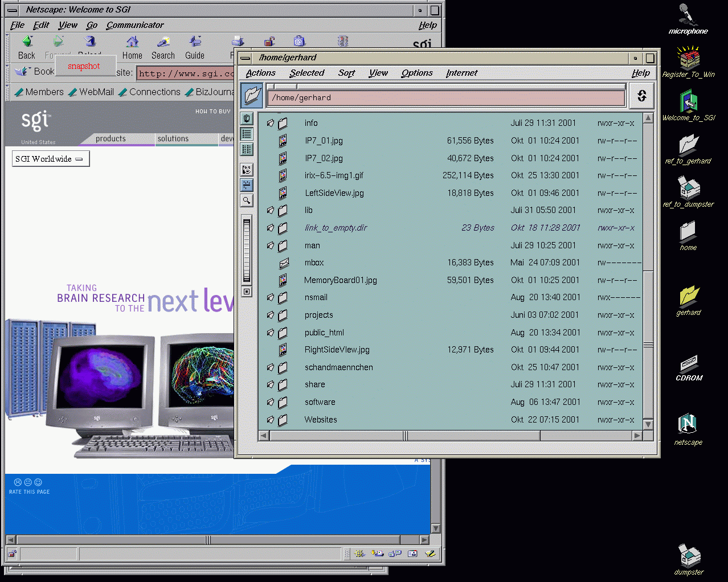Open the Communicator menu in Netscape
Viewport: 728px width, 582px height.
click(134, 25)
